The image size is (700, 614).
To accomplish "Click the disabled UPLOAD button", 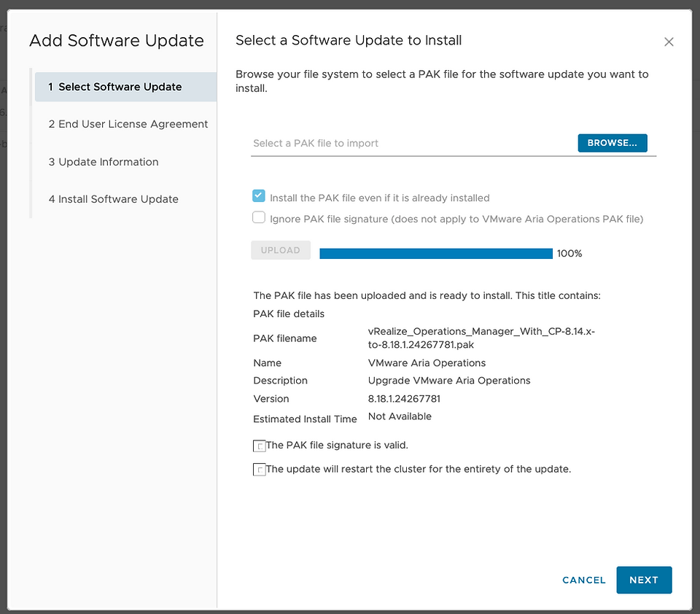I will coord(280,250).
